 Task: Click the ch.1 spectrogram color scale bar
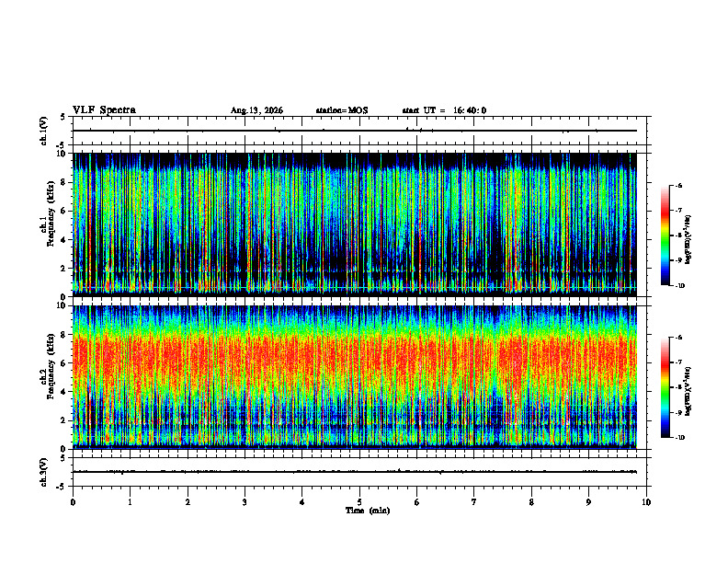click(x=665, y=236)
